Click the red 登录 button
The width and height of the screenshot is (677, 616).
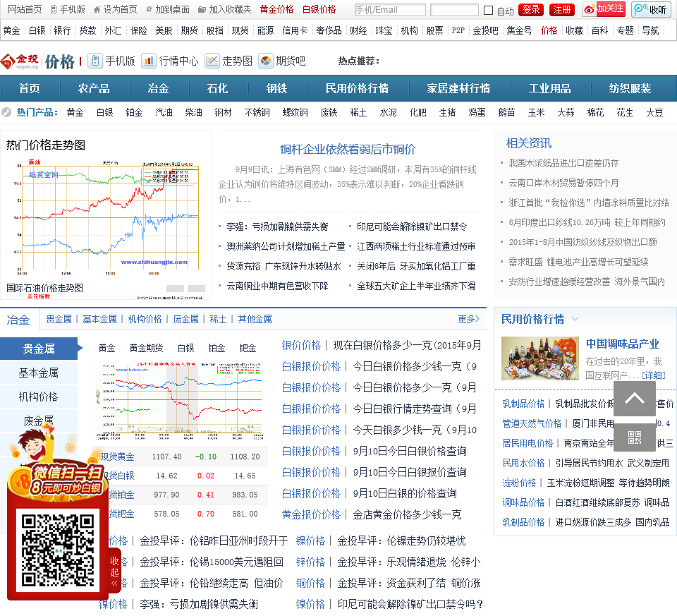[x=531, y=9]
